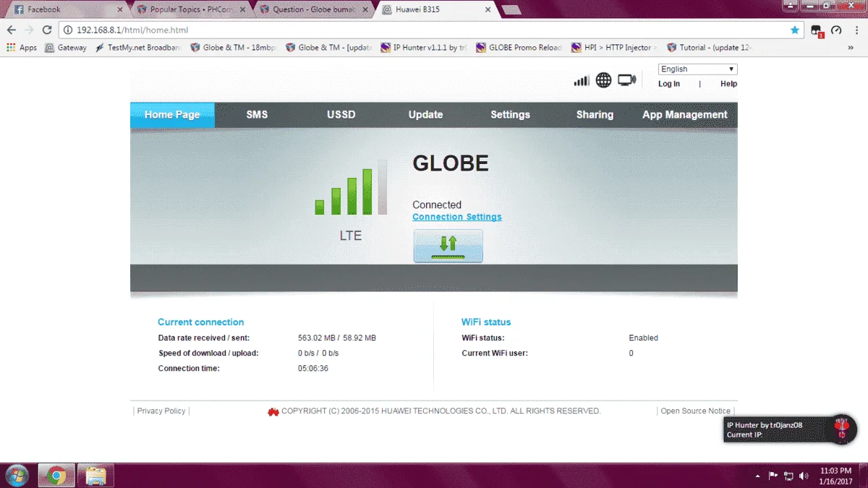The image size is (868, 488).
Task: Open the Home Page tab
Action: pyautogui.click(x=172, y=114)
